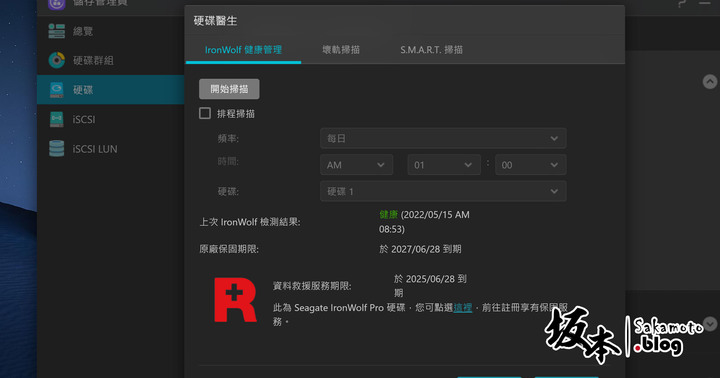Select 硬碟群組 in the sidebar
Viewport: 720px width, 378px height.
click(93, 60)
